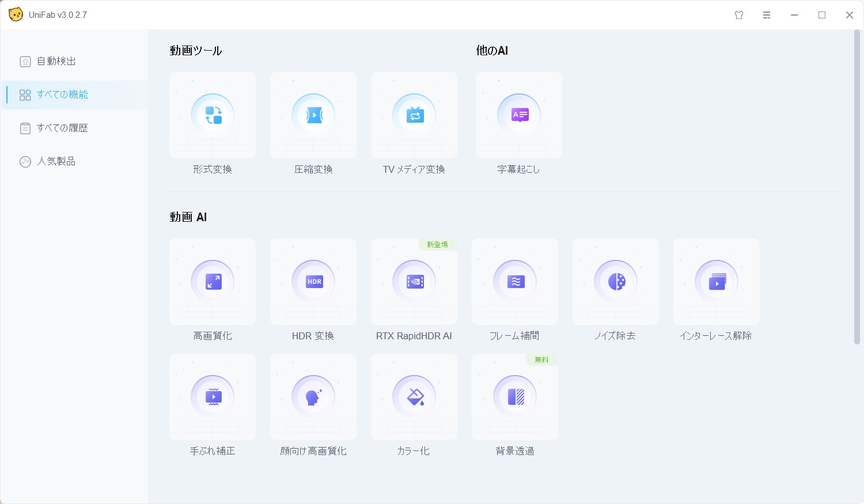Viewport: 864px width, 504px height.
Task: Switch to 自動検出 in the sidebar
Action: pyautogui.click(x=56, y=62)
